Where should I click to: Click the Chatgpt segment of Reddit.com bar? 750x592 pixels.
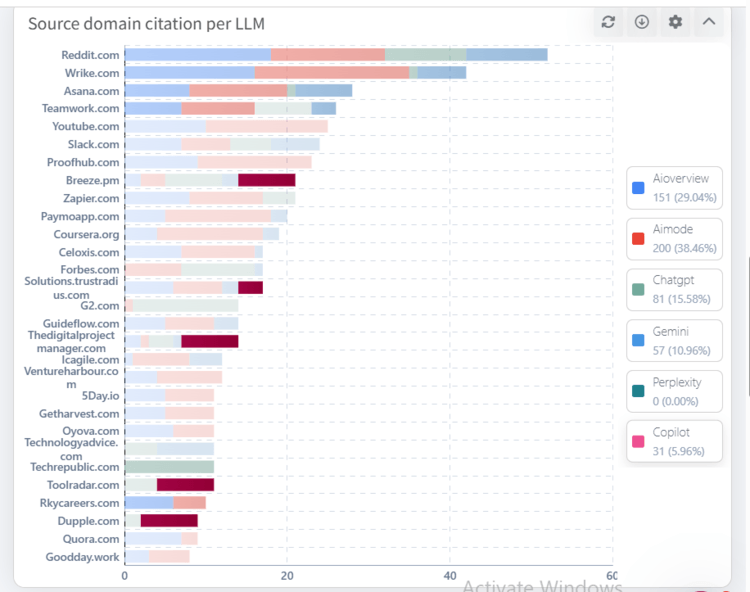tap(426, 55)
